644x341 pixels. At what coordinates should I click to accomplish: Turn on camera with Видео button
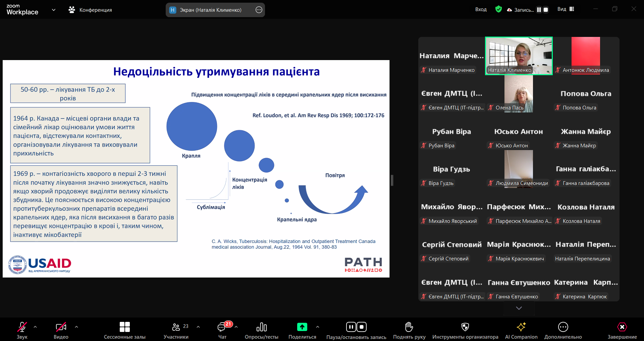click(61, 327)
